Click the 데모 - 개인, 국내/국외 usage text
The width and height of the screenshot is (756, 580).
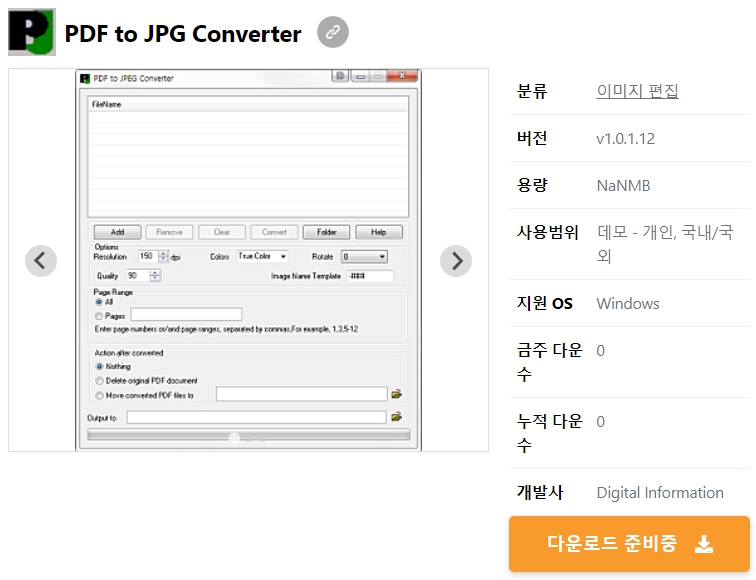(665, 244)
